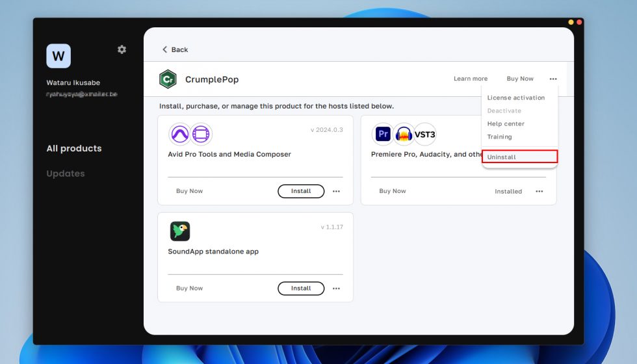
Task: Click Avid Pro Tools and Media Composer title
Action: (229, 155)
